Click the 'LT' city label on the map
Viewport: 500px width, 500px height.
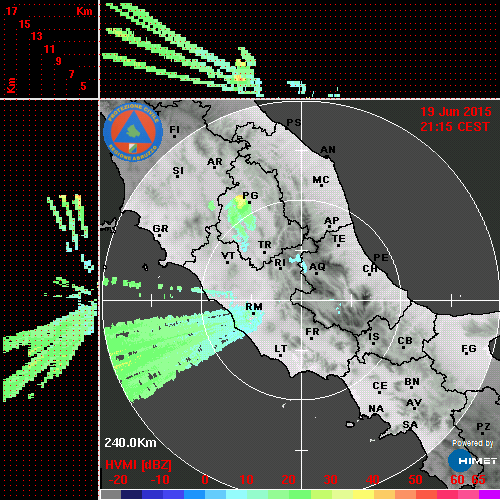[280, 349]
